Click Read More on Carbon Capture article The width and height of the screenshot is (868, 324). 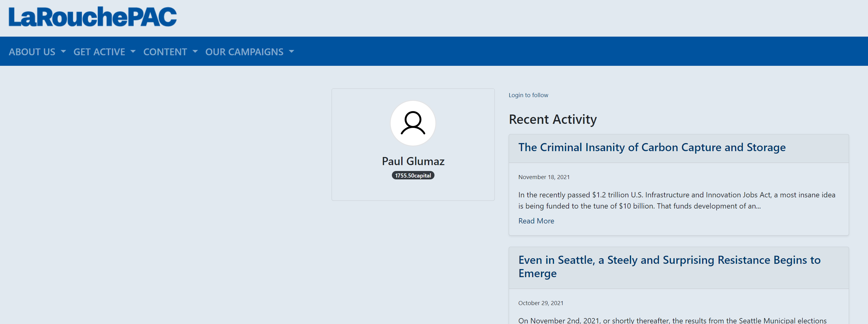[536, 221]
